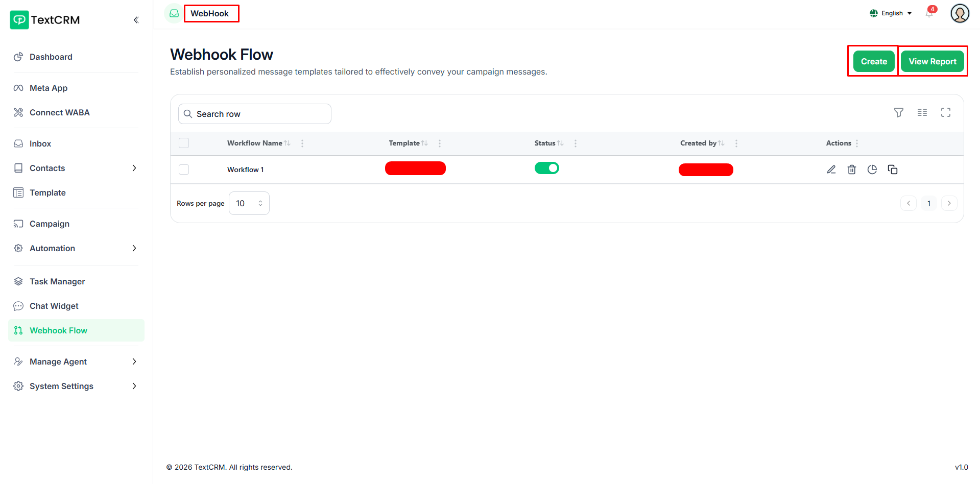Open Task Manager from the sidebar
This screenshot has width=980, height=484.
click(x=57, y=281)
